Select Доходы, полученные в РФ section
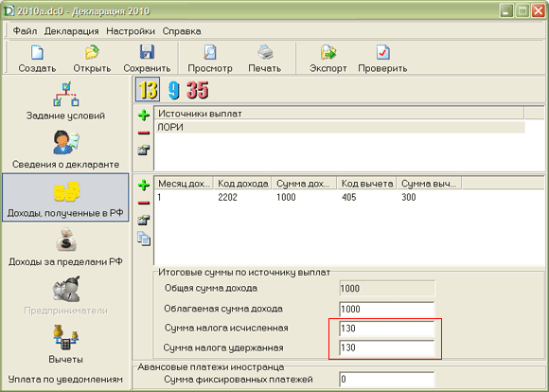Image resolution: width=549 pixels, height=392 pixels. (66, 198)
